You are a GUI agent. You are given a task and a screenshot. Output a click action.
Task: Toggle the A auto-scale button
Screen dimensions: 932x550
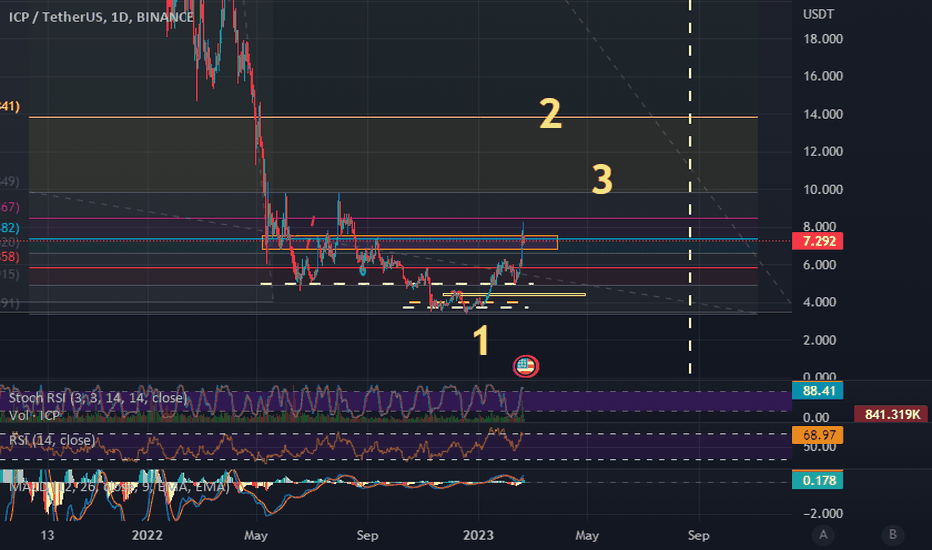tap(823, 535)
